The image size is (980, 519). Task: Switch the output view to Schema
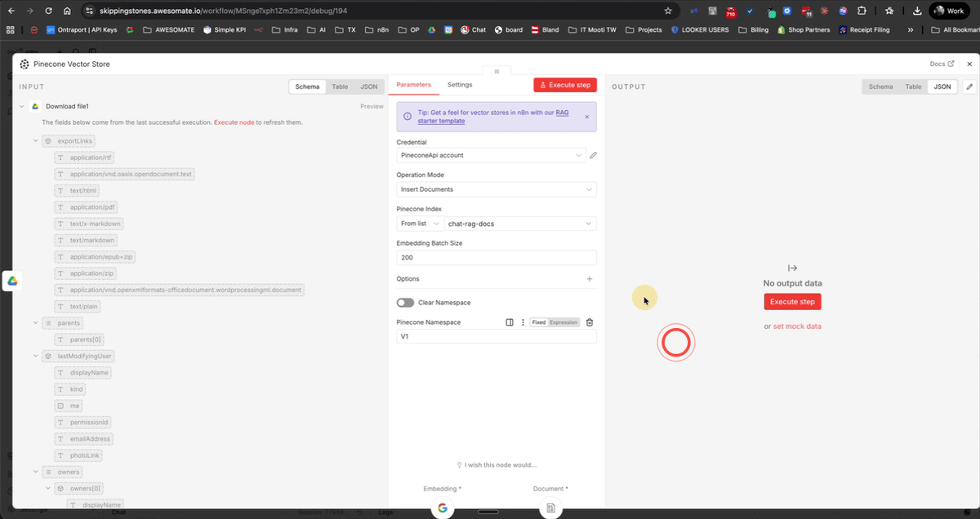click(880, 86)
